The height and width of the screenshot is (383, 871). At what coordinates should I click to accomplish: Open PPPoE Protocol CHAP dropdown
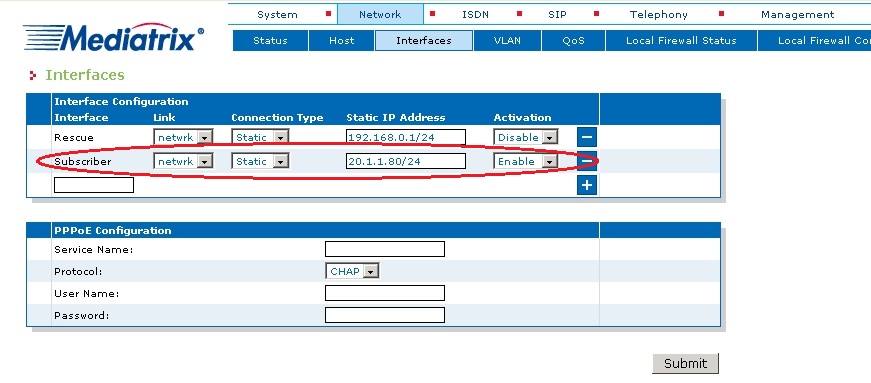click(352, 271)
